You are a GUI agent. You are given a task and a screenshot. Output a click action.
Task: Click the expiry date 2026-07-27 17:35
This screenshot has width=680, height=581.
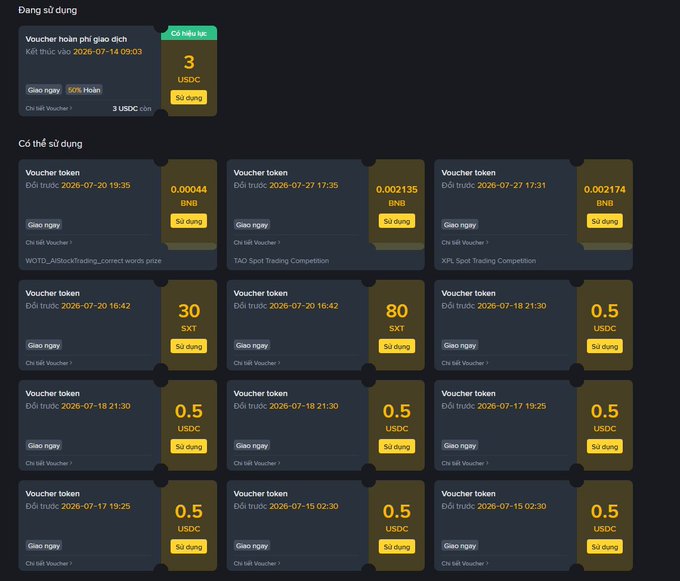pos(304,185)
